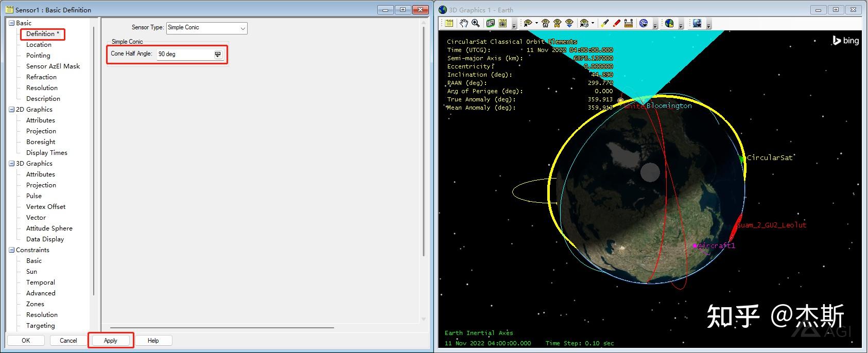Click the View From/To eye icon

(x=528, y=23)
